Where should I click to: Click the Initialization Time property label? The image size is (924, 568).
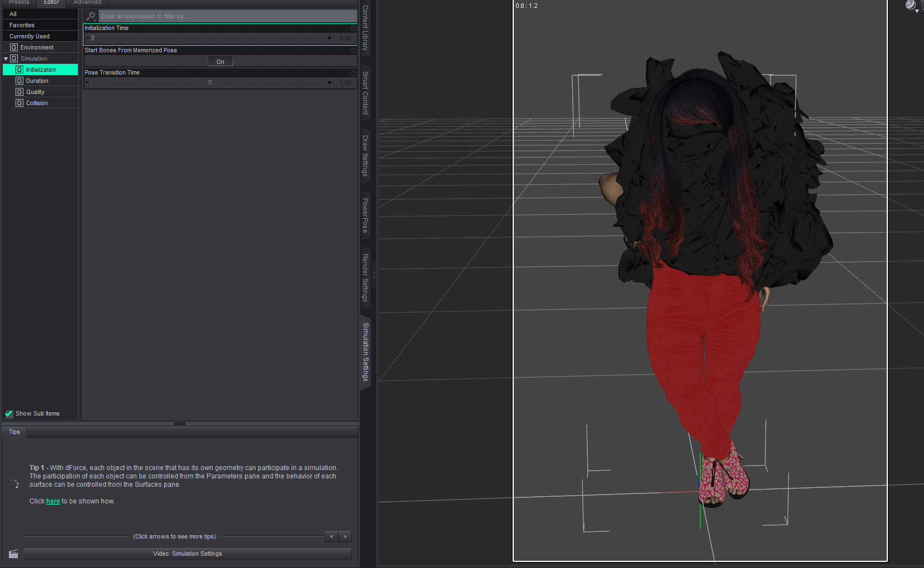click(x=106, y=28)
